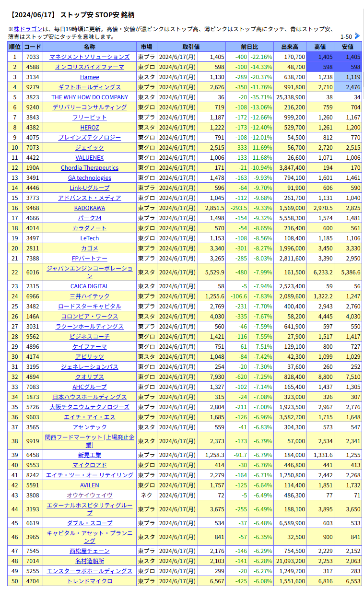Select stock code 7033 cell
This screenshot has height=589, width=364.
(33, 57)
